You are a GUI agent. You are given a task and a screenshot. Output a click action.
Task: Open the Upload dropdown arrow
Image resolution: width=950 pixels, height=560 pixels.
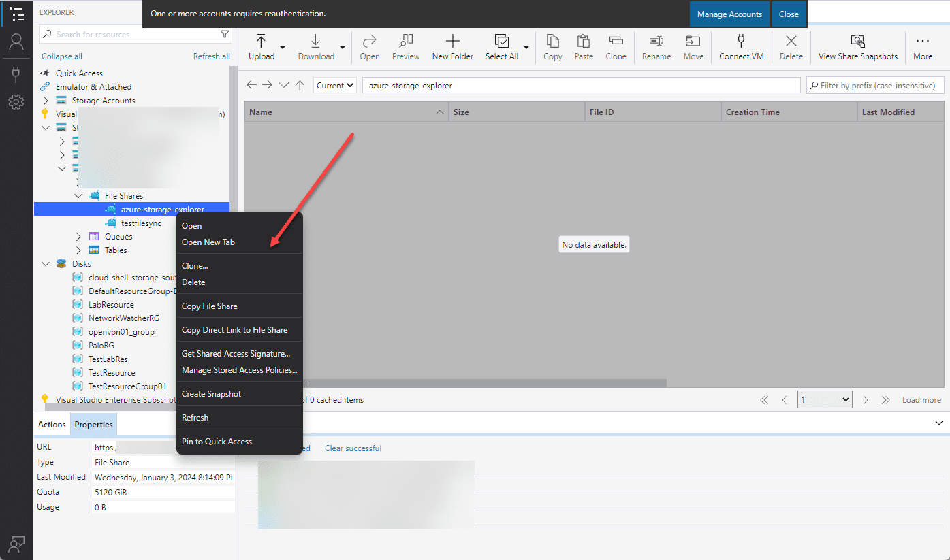pyautogui.click(x=283, y=48)
